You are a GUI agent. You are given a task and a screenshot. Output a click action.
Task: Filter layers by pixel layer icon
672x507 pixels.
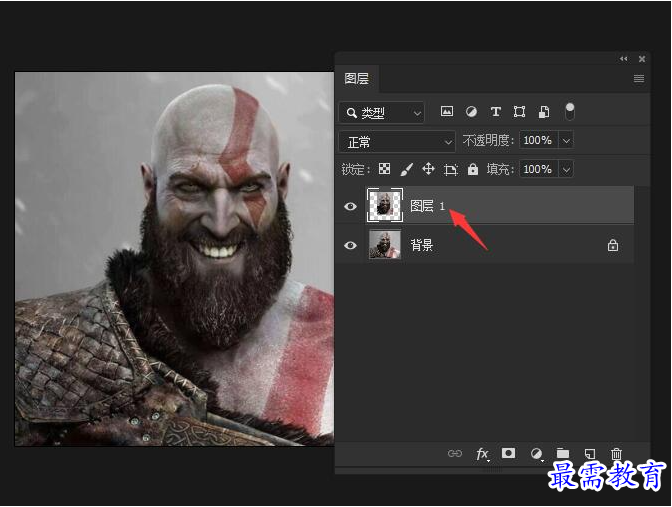pyautogui.click(x=447, y=112)
